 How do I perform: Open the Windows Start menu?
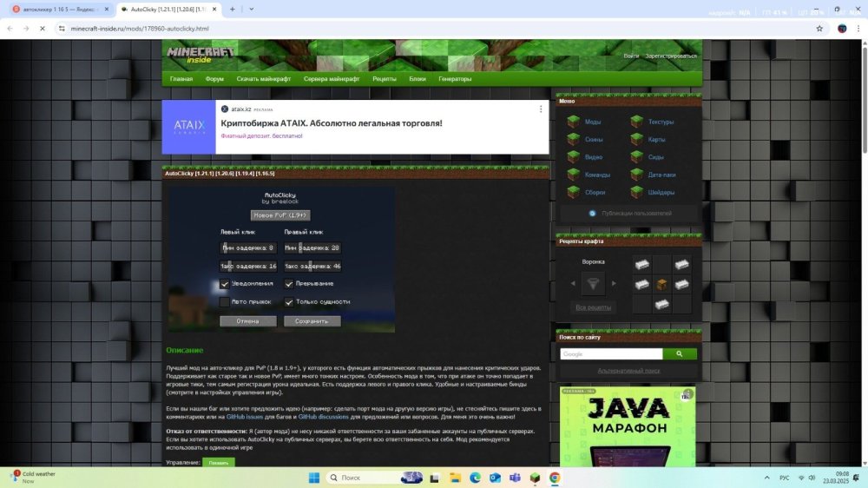[x=314, y=478]
